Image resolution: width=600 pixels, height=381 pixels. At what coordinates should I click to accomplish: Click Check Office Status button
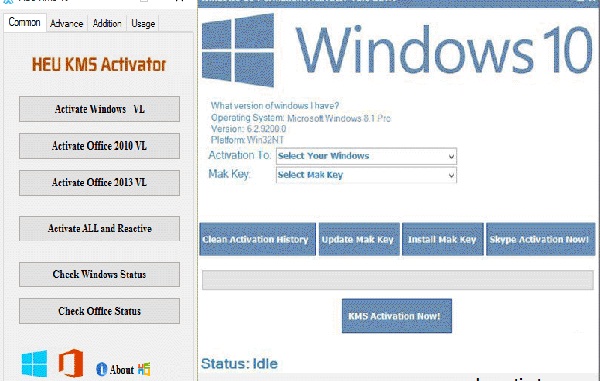pos(99,311)
